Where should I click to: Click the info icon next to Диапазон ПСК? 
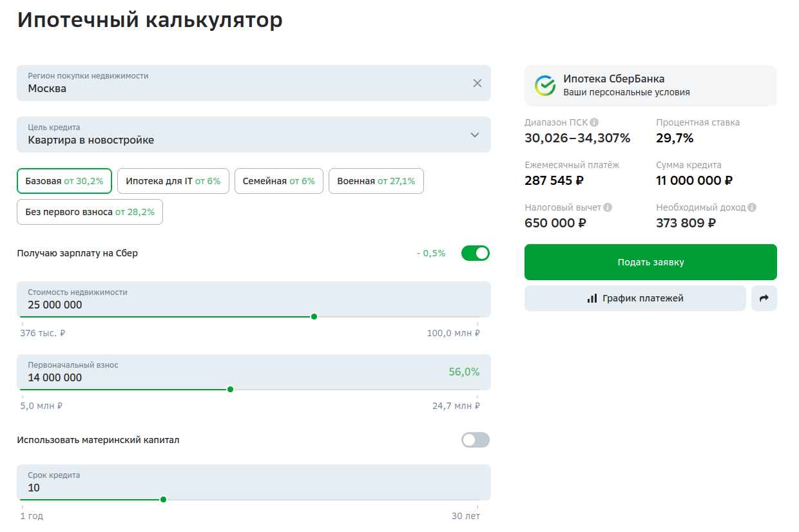tap(594, 122)
